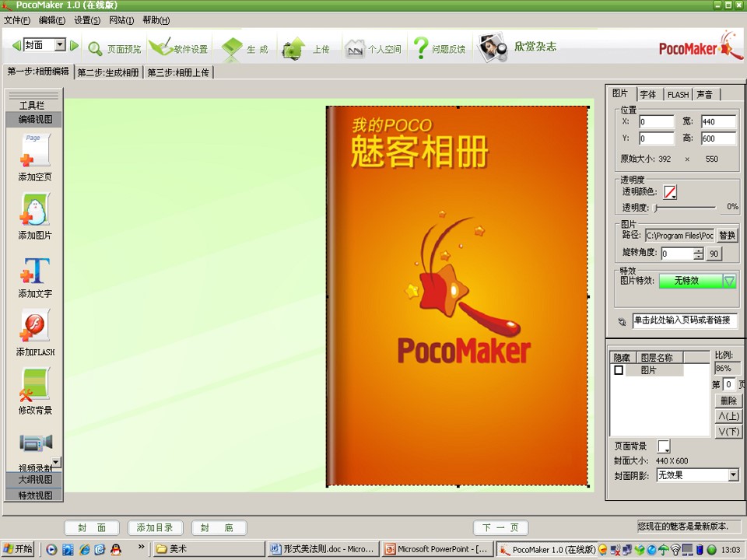The width and height of the screenshot is (747, 560).
Task: Open the Website (网站) menu
Action: pyautogui.click(x=121, y=20)
